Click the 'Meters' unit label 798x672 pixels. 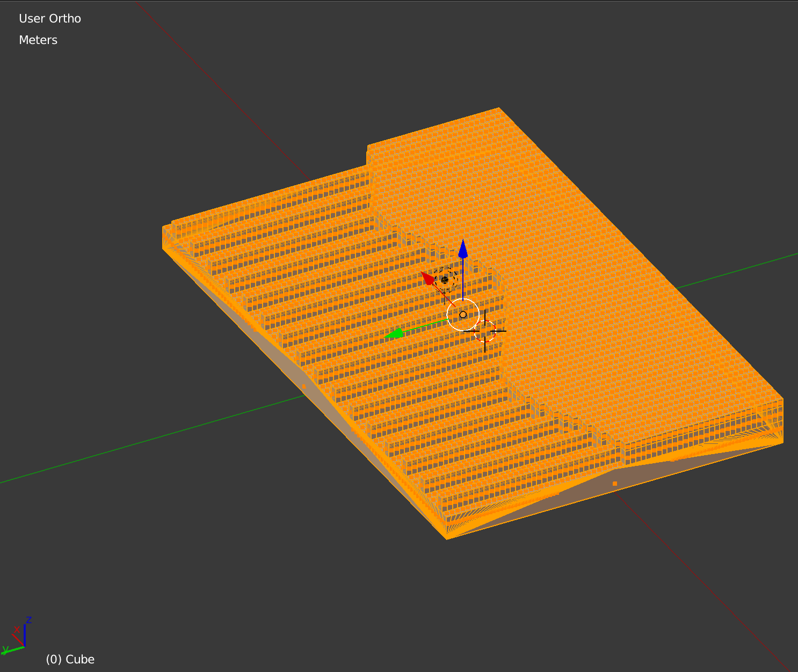[38, 40]
